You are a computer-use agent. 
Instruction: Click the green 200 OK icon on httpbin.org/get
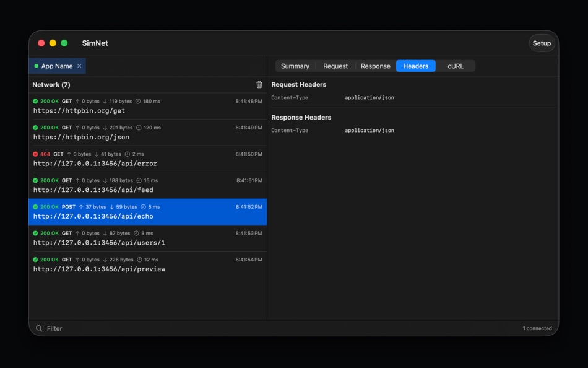point(34,101)
